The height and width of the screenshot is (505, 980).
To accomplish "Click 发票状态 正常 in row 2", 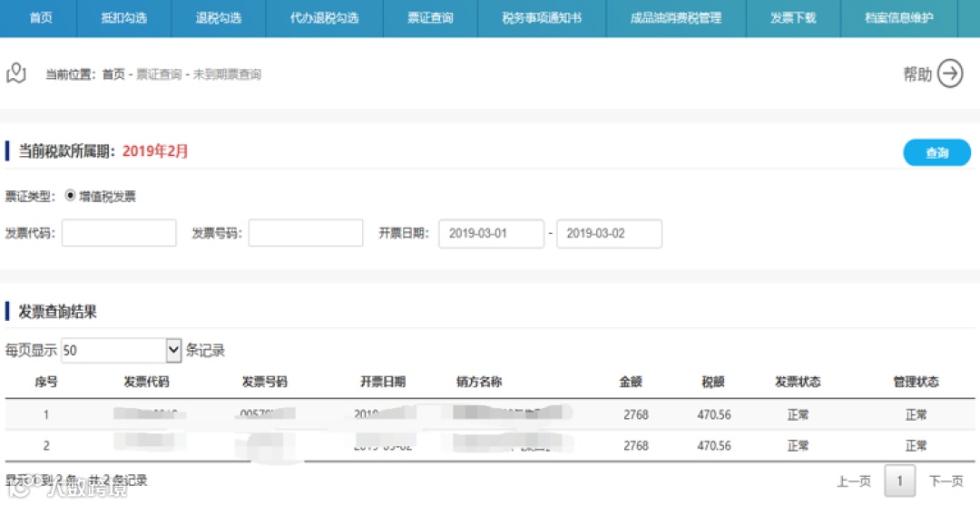I will point(799,446).
